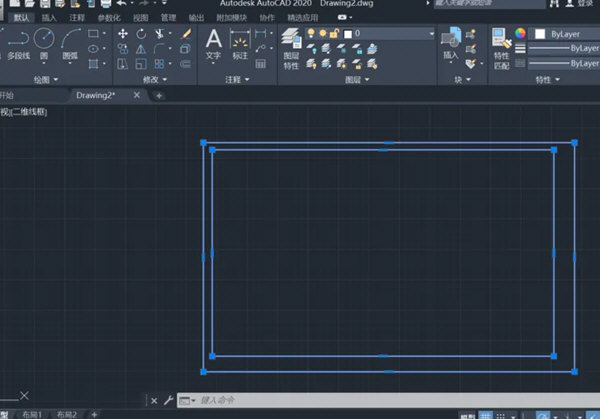Open the Insert (插入) ribbon tab
The image size is (600, 419).
pyautogui.click(x=49, y=17)
